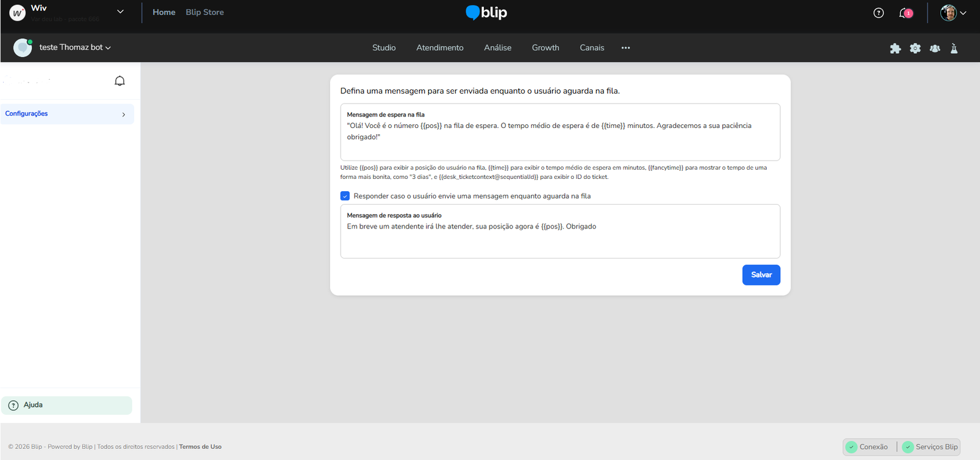Screen dimensions: 980x460
Task: Go to Studio tab
Action: click(384, 48)
